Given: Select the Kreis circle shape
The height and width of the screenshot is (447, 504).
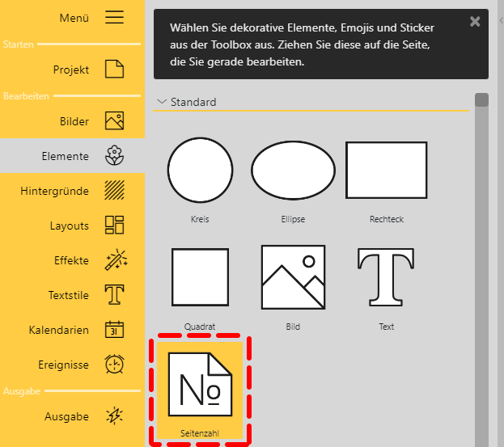Looking at the screenshot, I should coord(200,171).
